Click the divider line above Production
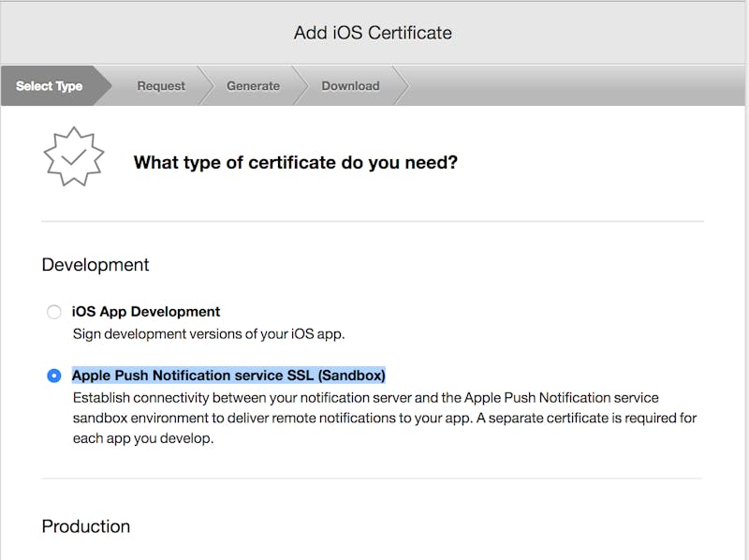This screenshot has height=560, width=749. click(372, 479)
